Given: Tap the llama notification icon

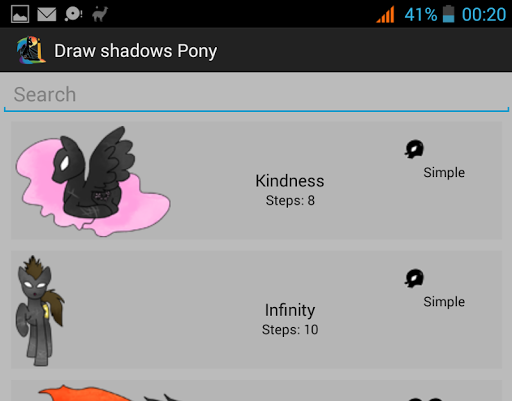Looking at the screenshot, I should (x=100, y=14).
